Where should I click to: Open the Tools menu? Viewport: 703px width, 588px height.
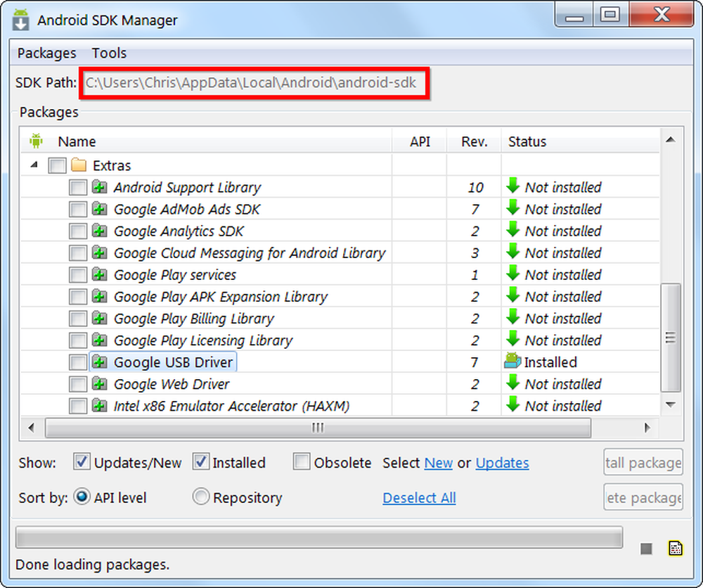click(109, 53)
